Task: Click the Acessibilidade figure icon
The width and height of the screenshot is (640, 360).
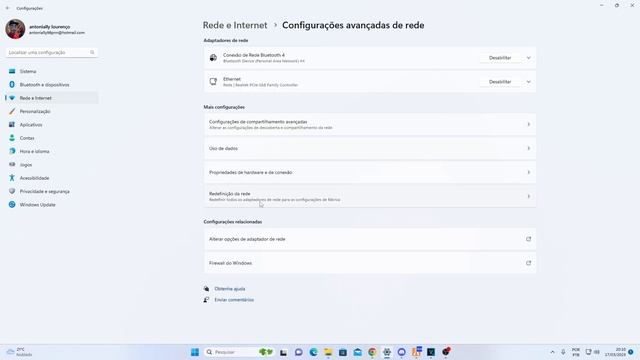Action: pos(12,178)
